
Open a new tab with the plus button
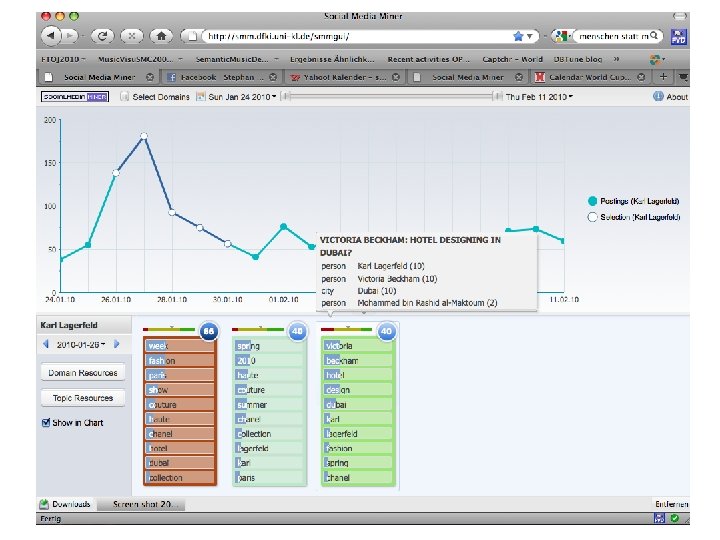(x=663, y=77)
